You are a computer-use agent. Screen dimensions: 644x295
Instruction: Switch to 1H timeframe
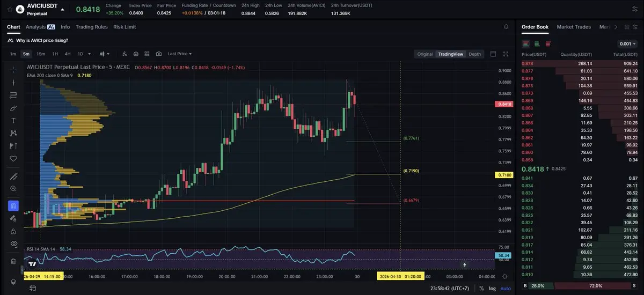coord(55,54)
